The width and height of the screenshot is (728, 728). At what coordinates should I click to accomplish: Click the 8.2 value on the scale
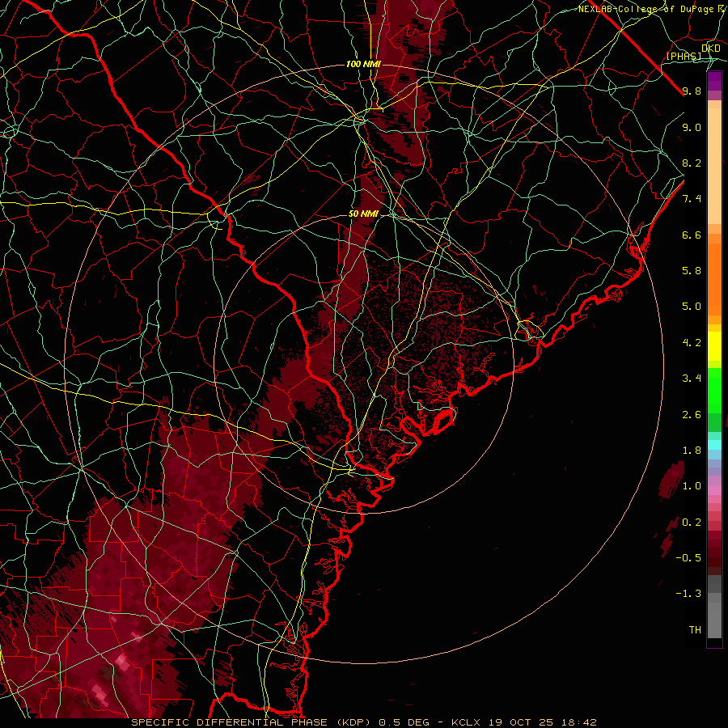click(692, 163)
